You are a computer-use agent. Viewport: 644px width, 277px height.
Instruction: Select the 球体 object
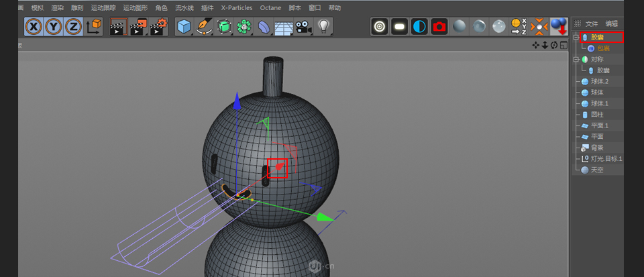point(598,93)
